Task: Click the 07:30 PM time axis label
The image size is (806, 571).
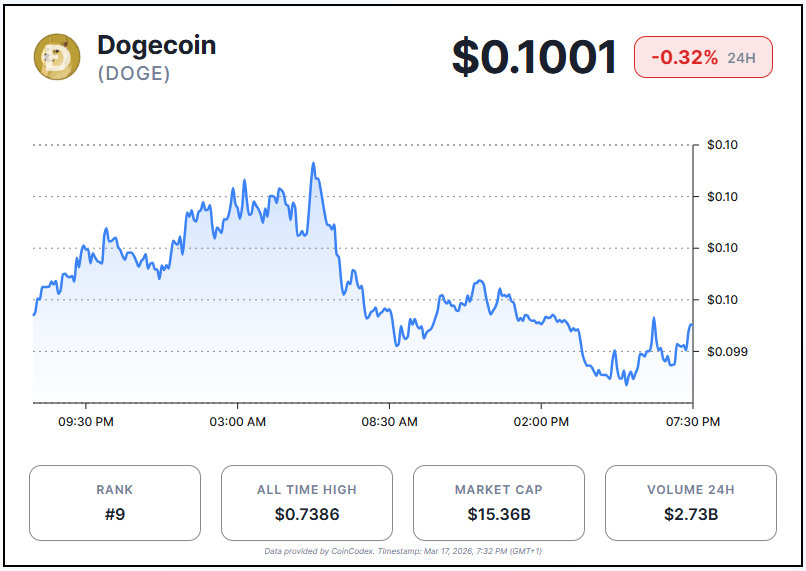Action: 693,422
